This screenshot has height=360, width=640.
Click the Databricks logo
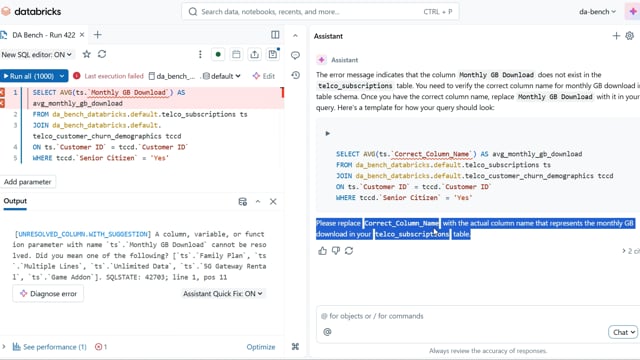[31, 11]
